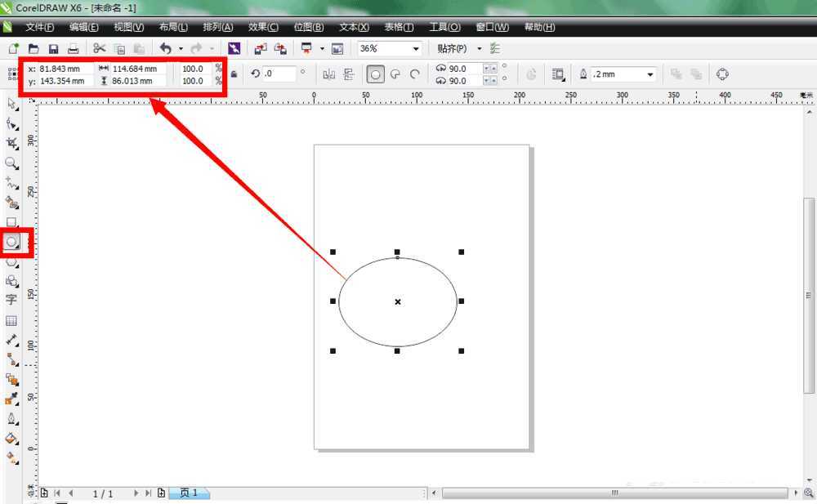Click the rotation angle input field
The width and height of the screenshot is (817, 504).
click(279, 74)
